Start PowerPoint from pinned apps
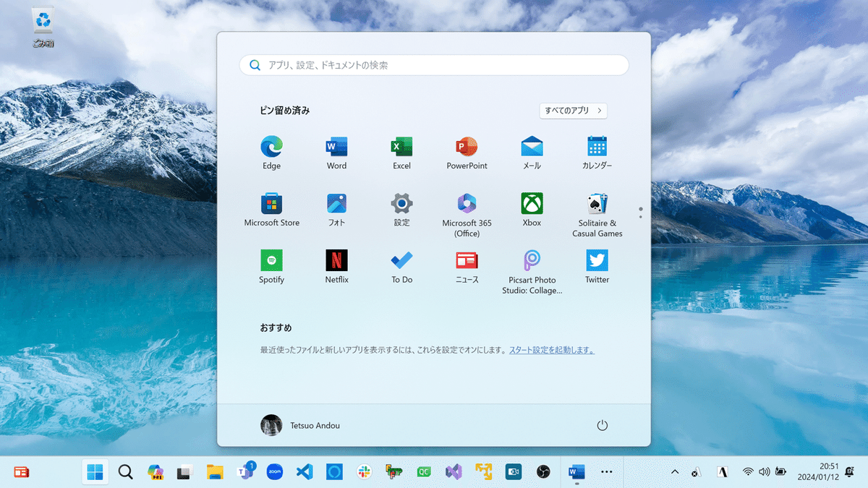This screenshot has width=868, height=488. 467,153
